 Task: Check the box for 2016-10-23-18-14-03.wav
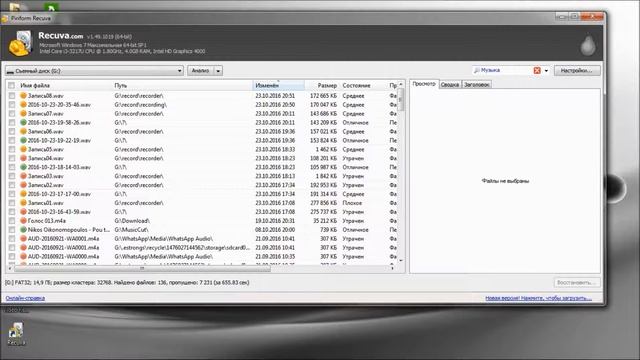(x=11, y=167)
